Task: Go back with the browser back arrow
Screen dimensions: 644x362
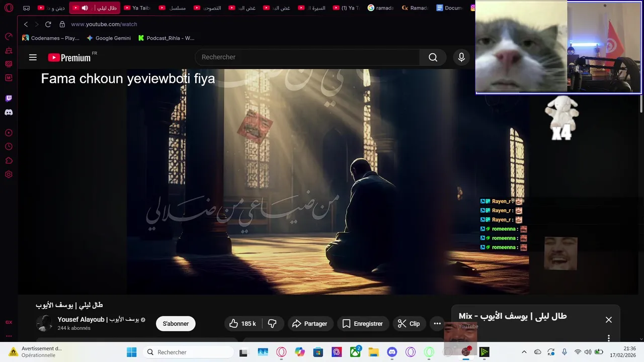Action: (26, 24)
